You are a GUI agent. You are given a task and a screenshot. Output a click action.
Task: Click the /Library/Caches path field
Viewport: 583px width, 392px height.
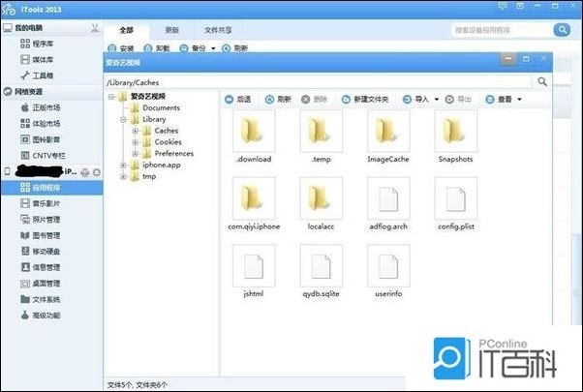pos(319,82)
